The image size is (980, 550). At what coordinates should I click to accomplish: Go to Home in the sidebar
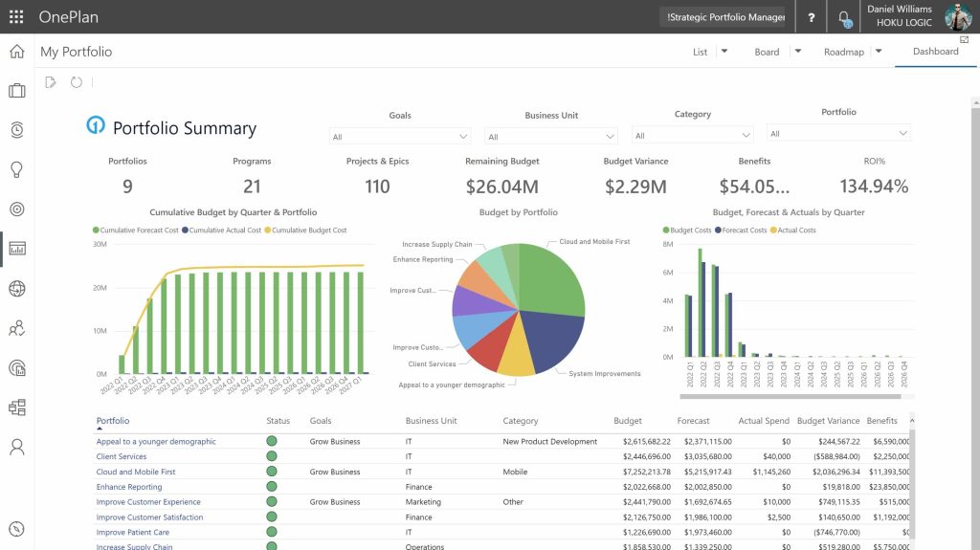coord(17,52)
